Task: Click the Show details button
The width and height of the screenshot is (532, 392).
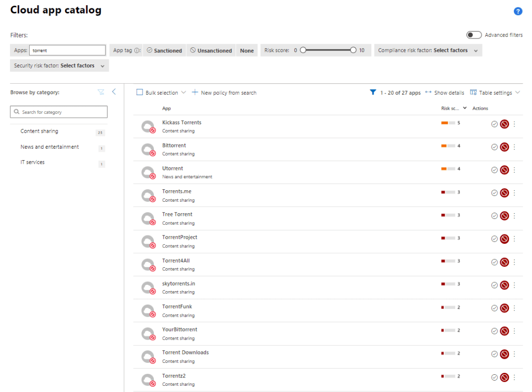Action: [x=445, y=93]
